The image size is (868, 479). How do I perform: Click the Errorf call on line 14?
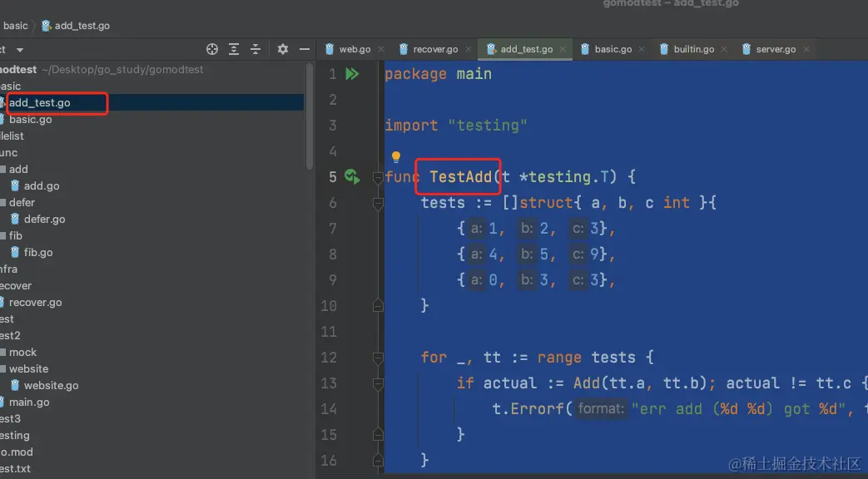(537, 409)
